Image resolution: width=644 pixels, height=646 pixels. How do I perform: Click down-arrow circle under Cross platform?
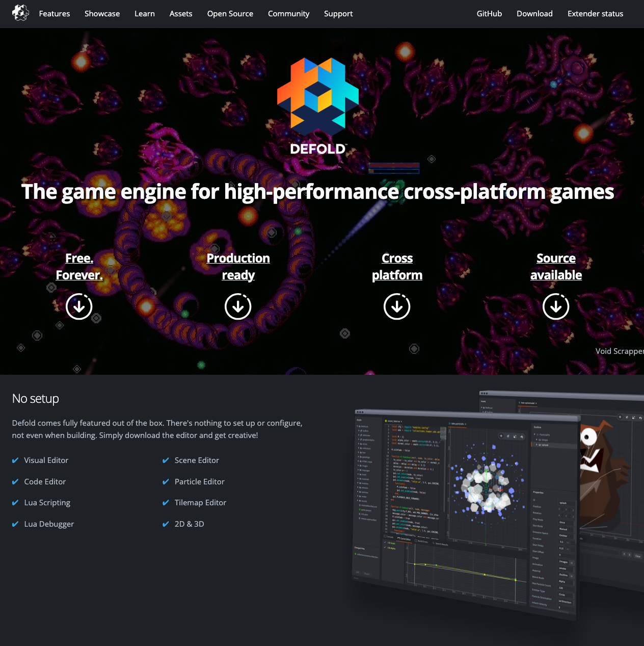(x=397, y=306)
